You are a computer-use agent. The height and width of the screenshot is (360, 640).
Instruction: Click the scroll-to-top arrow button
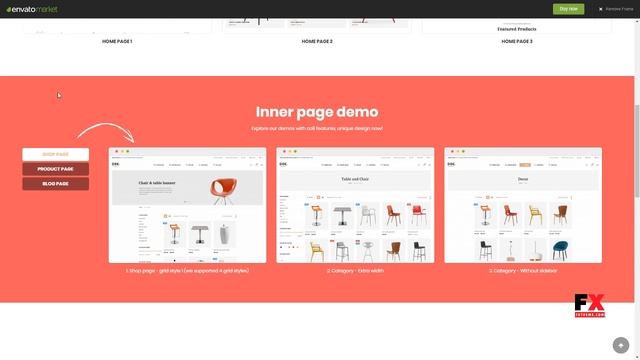pyautogui.click(x=621, y=345)
